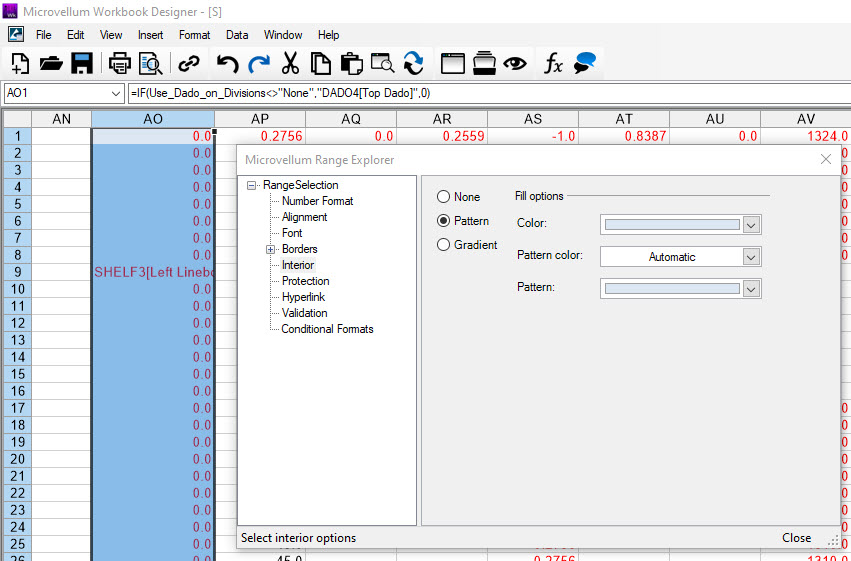The width and height of the screenshot is (851, 561).
Task: Click the Save disk icon in toolbar
Action: pos(82,63)
